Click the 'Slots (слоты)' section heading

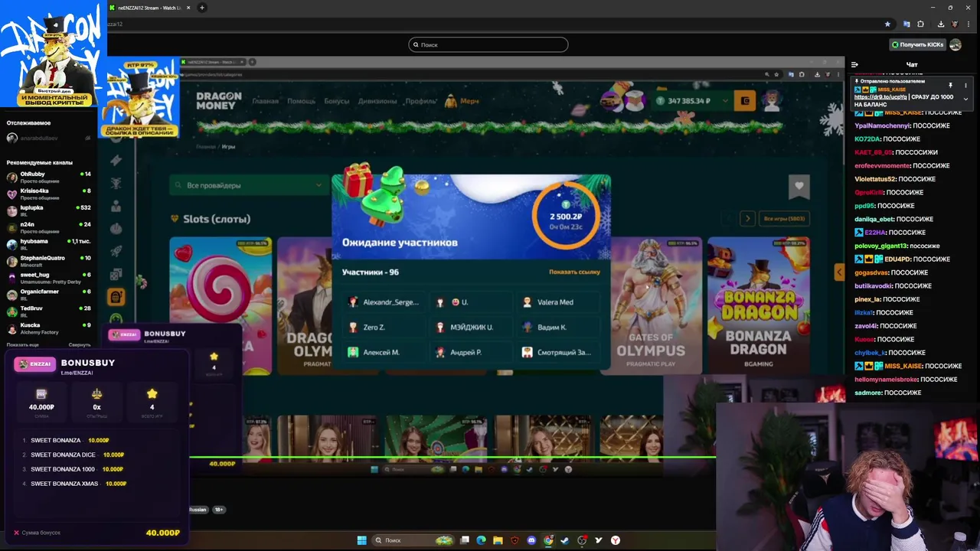pyautogui.click(x=217, y=219)
